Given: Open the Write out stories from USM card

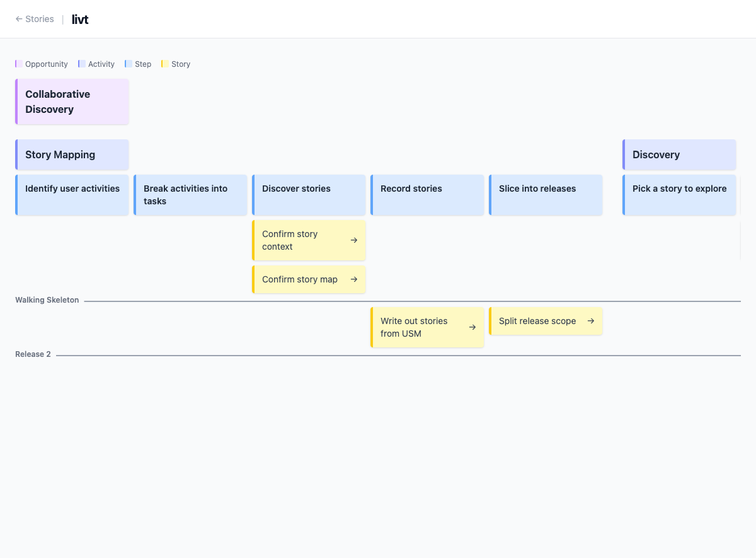Looking at the screenshot, I should click(427, 327).
